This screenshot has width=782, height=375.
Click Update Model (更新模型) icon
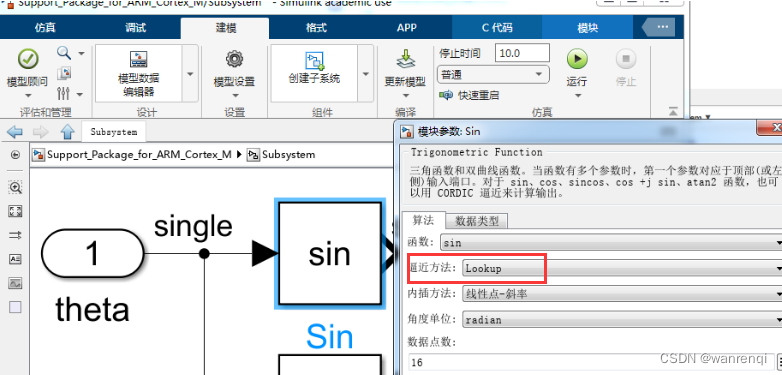(405, 59)
